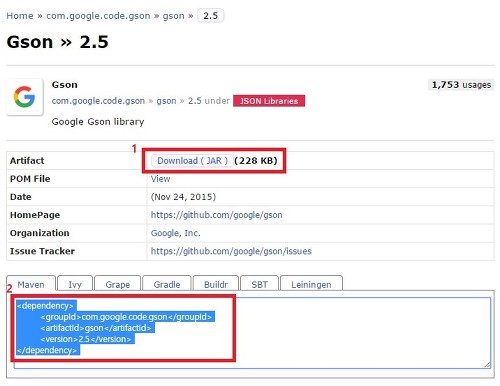Click the 'Issue Tracker' row label
Viewport: 500px width, 386px height.
[42, 251]
